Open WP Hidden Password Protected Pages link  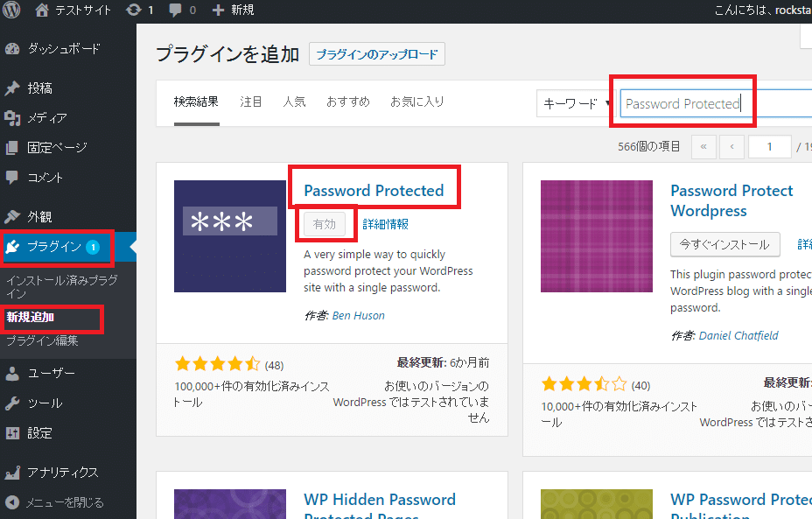380,505
